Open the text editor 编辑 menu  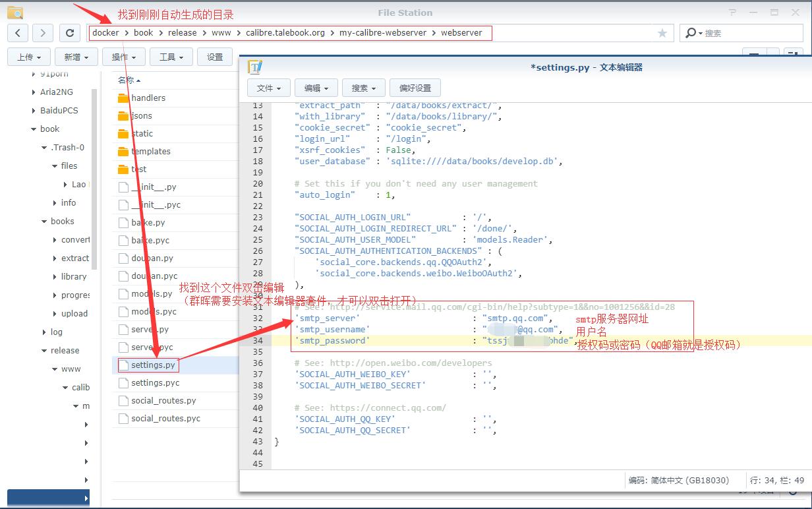pyautogui.click(x=316, y=88)
